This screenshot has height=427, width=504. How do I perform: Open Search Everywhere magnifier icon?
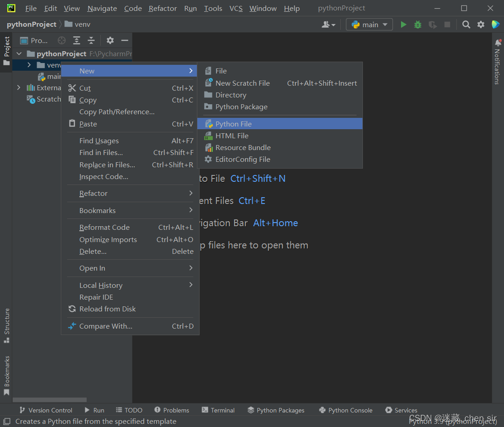pos(466,24)
